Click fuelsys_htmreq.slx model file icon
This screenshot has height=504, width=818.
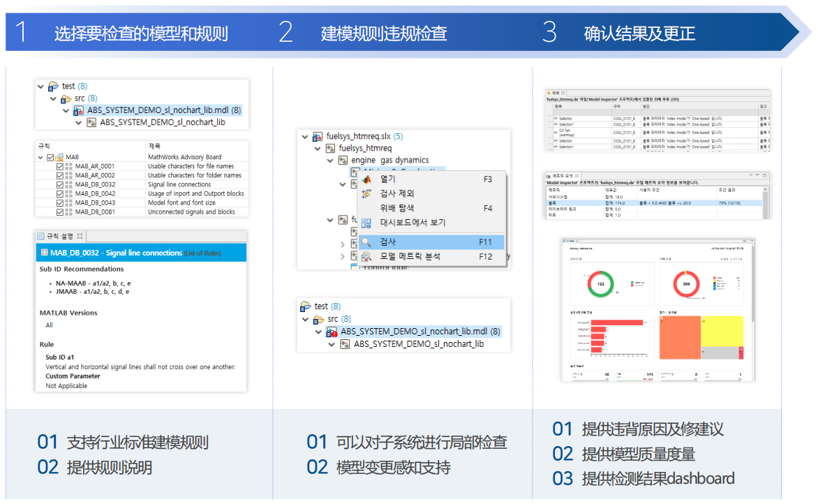pos(318,136)
